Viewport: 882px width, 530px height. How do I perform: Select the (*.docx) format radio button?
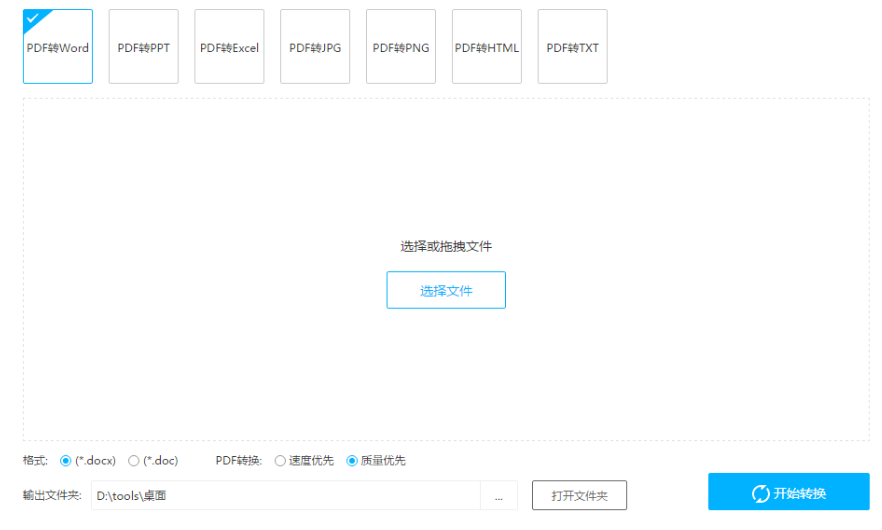pos(66,461)
